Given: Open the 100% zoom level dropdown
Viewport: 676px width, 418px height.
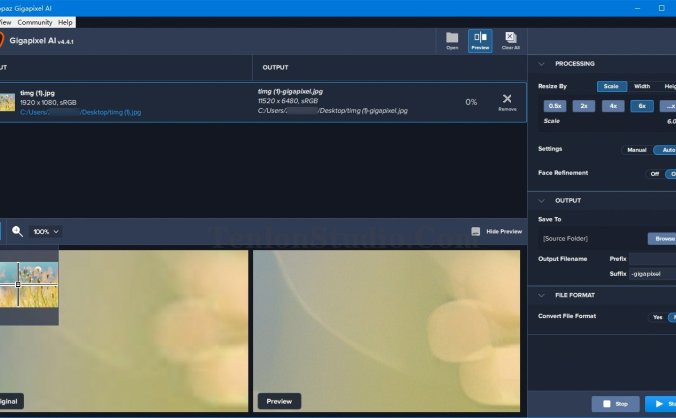Looking at the screenshot, I should (46, 231).
